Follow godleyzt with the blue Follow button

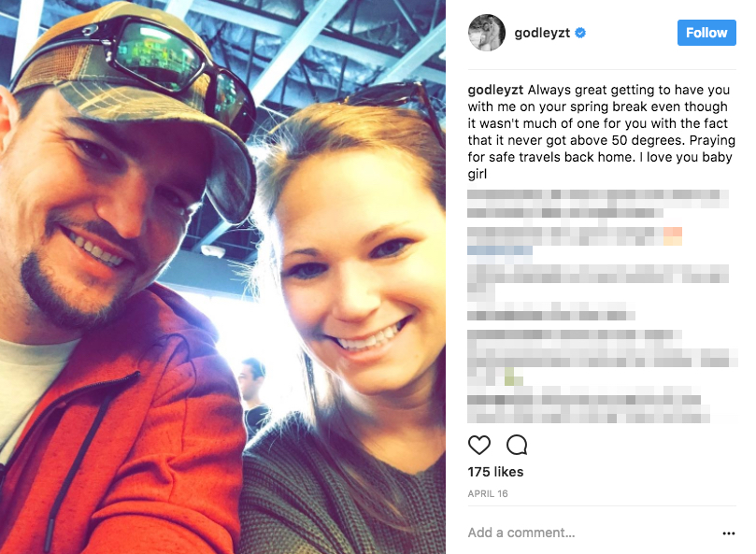pyautogui.click(x=706, y=33)
